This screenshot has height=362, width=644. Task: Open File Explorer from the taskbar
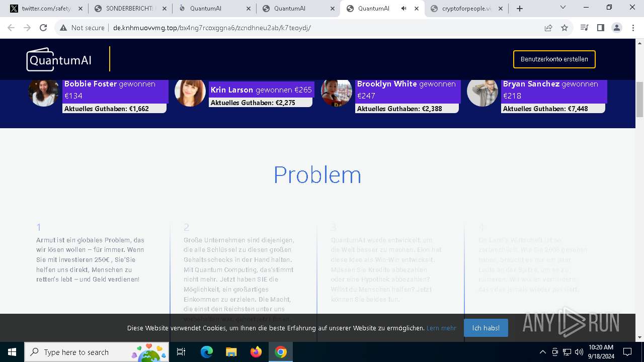tap(231, 352)
